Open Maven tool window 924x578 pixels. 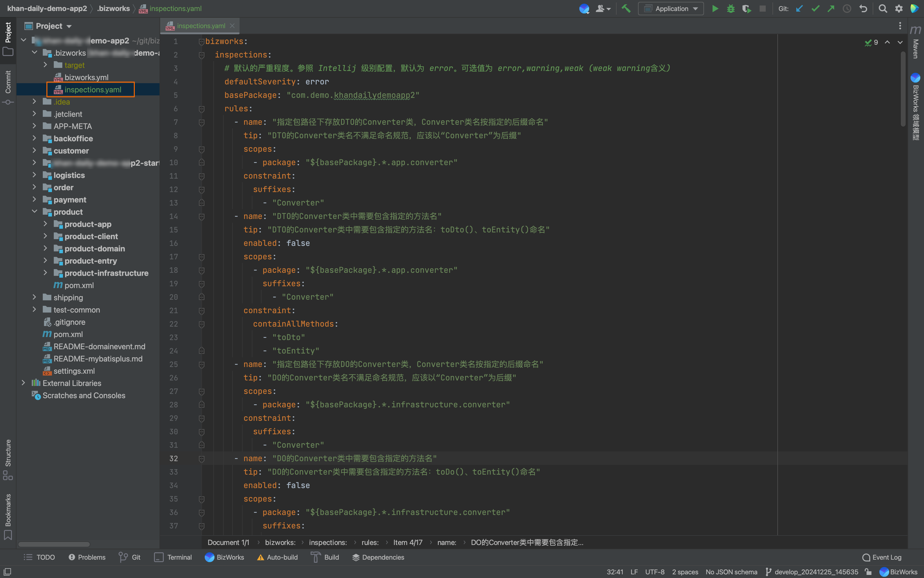click(x=916, y=42)
